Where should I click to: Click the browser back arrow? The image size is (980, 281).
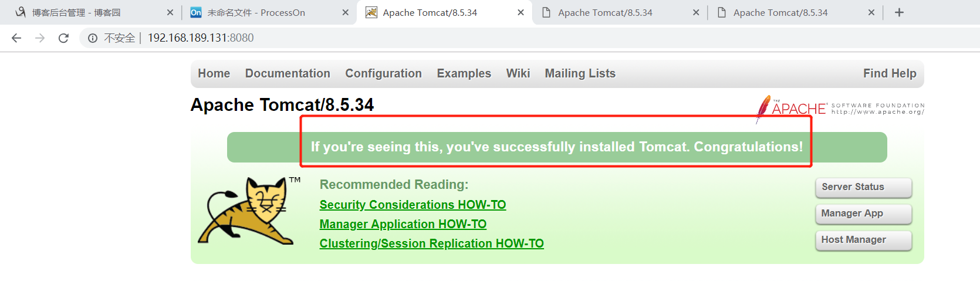pos(16,38)
